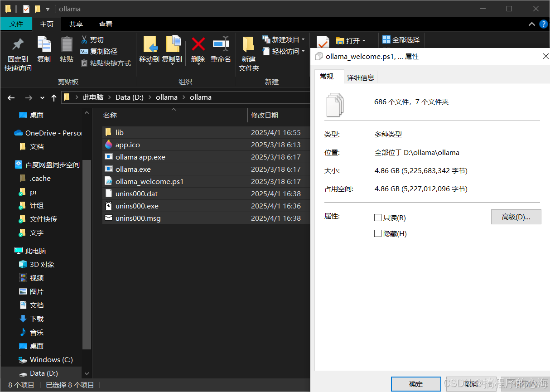
Task: Go forward with the right arrow
Action: (29, 97)
